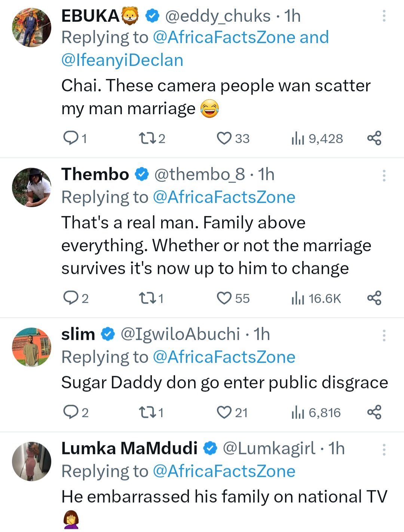
Task: Open more options on slim's tweet
Action: pos(384,335)
